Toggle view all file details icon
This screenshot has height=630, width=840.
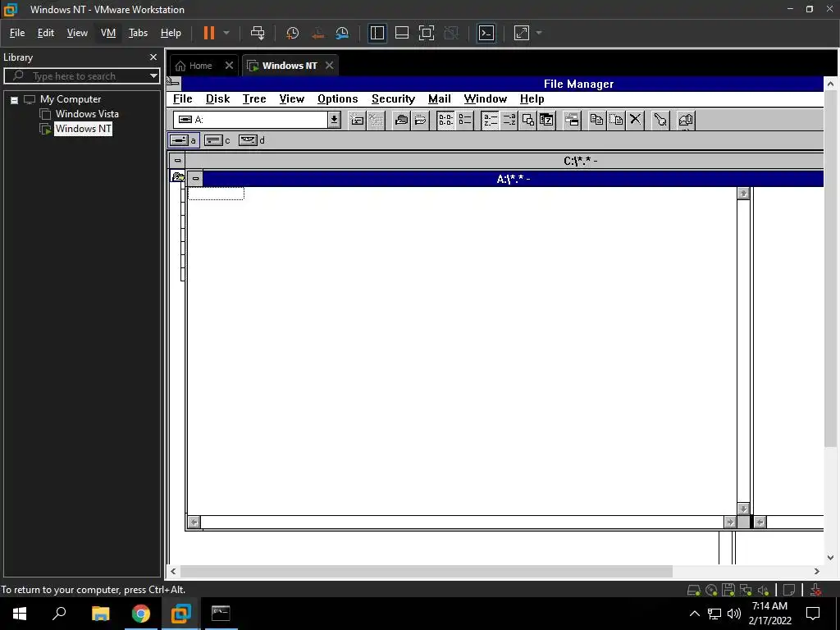pyautogui.click(x=465, y=120)
